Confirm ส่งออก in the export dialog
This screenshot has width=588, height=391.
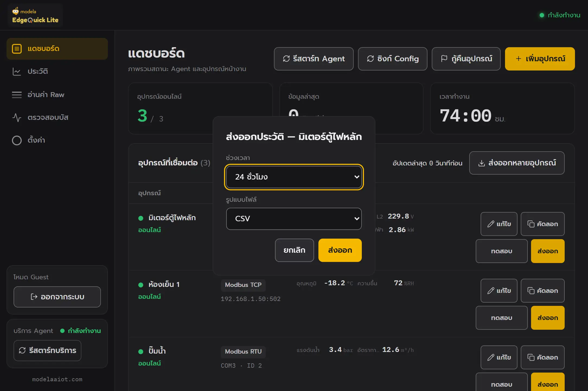[340, 250]
